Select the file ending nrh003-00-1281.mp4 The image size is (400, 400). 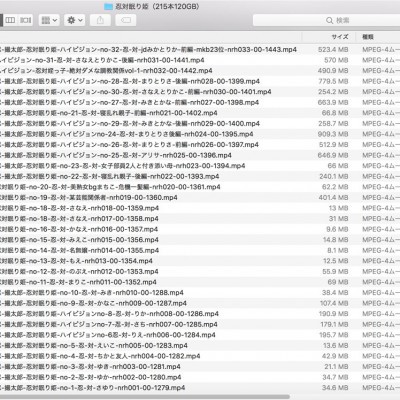coord(200,367)
